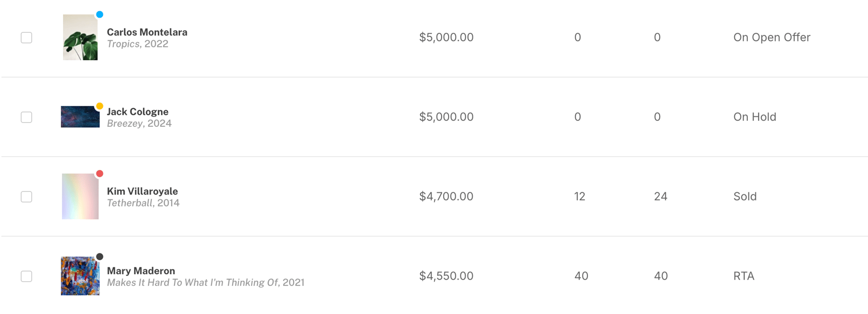The width and height of the screenshot is (868, 314).
Task: Check the checkbox beside Mary Maderon
Action: pos(26,276)
